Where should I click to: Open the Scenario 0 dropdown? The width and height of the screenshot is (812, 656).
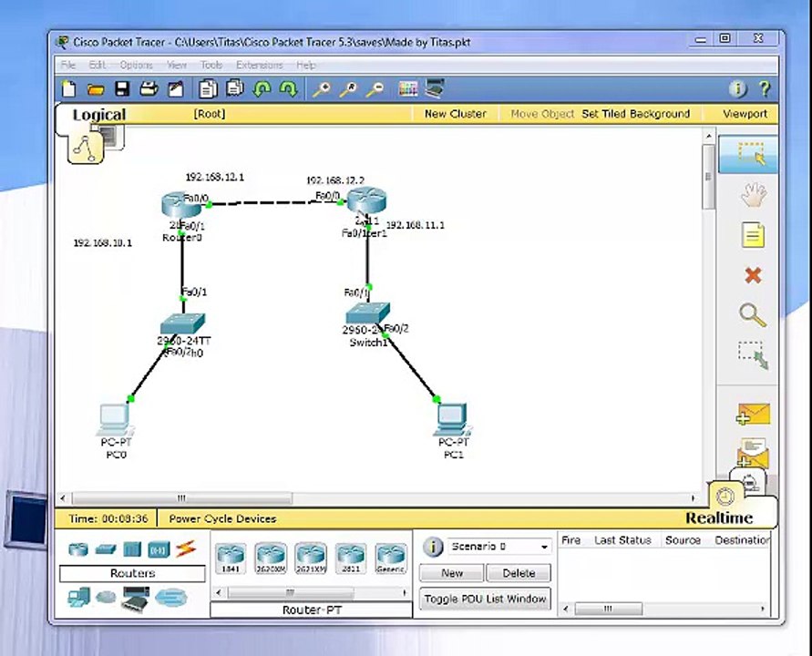pyautogui.click(x=499, y=547)
